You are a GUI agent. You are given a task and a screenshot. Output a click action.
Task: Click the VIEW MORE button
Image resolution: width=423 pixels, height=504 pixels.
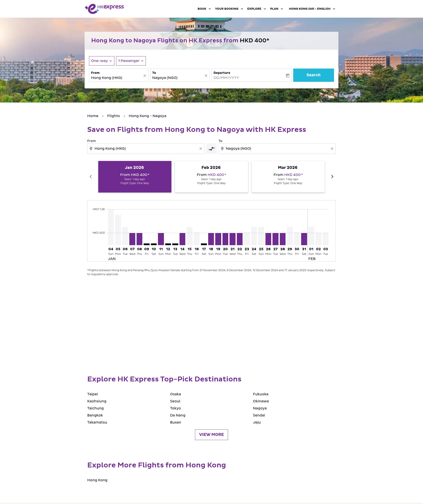tap(211, 435)
